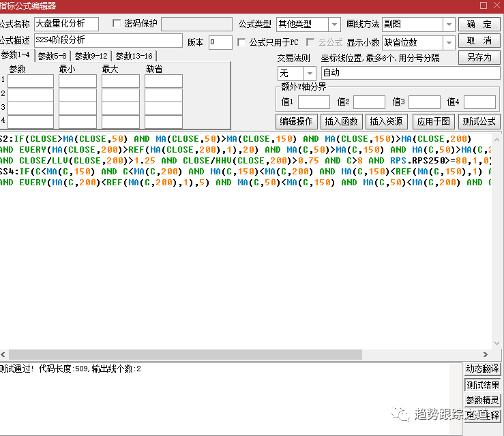
Task: Click the 另存为 save-as button
Action: tap(479, 57)
